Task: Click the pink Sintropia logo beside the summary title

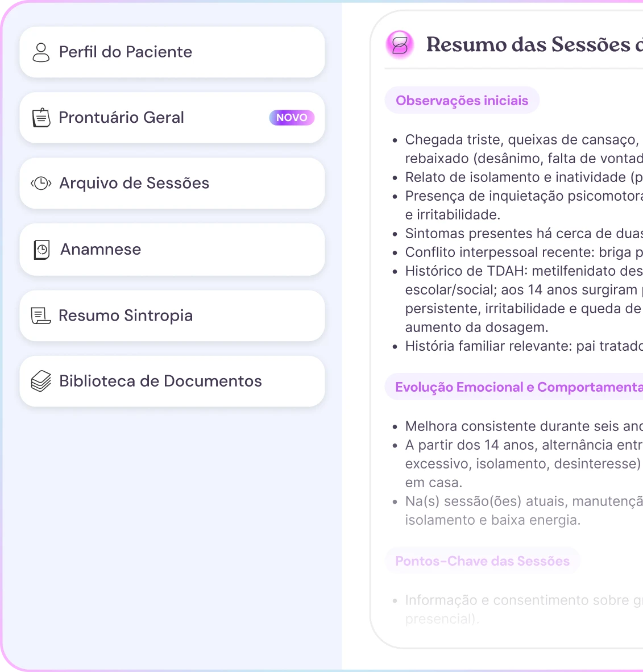Action: click(x=400, y=45)
